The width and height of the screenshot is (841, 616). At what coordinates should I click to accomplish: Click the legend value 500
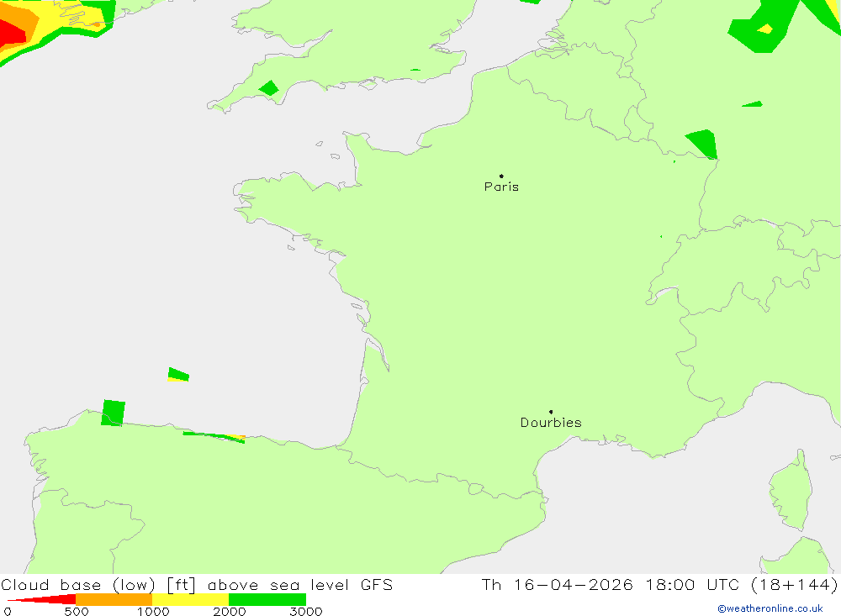point(77,612)
